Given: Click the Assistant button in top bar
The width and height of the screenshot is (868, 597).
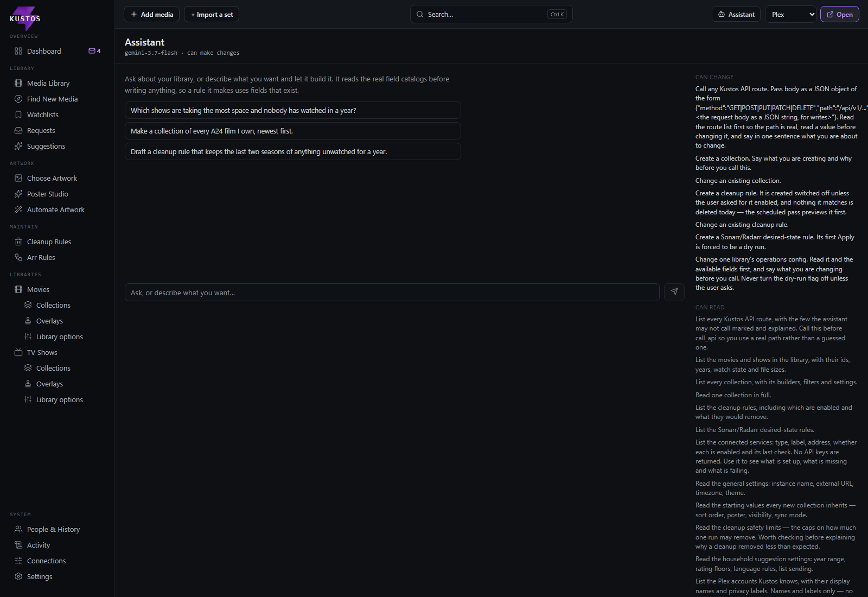Looking at the screenshot, I should coord(736,15).
